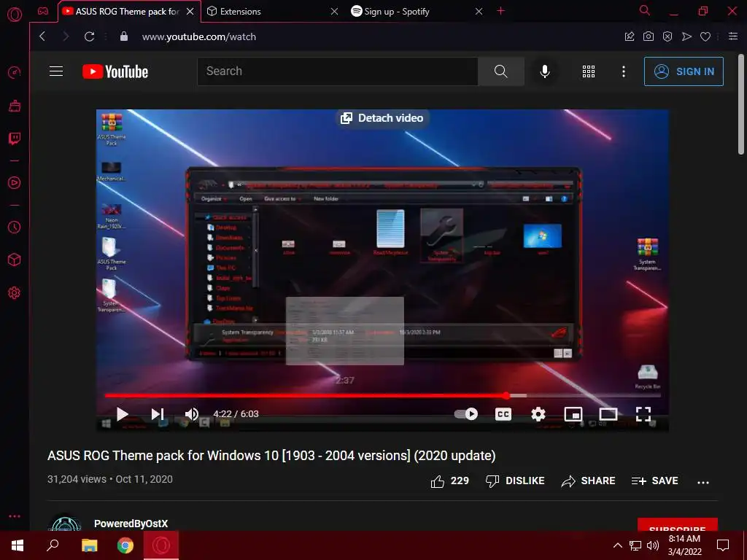Open PoweredByOstX channel name
This screenshot has height=560, width=747.
pyautogui.click(x=131, y=524)
